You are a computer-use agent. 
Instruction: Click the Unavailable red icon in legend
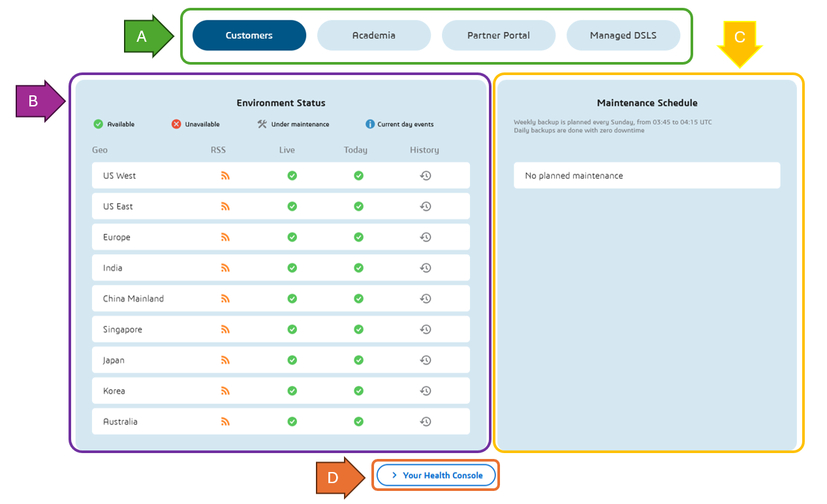click(176, 123)
